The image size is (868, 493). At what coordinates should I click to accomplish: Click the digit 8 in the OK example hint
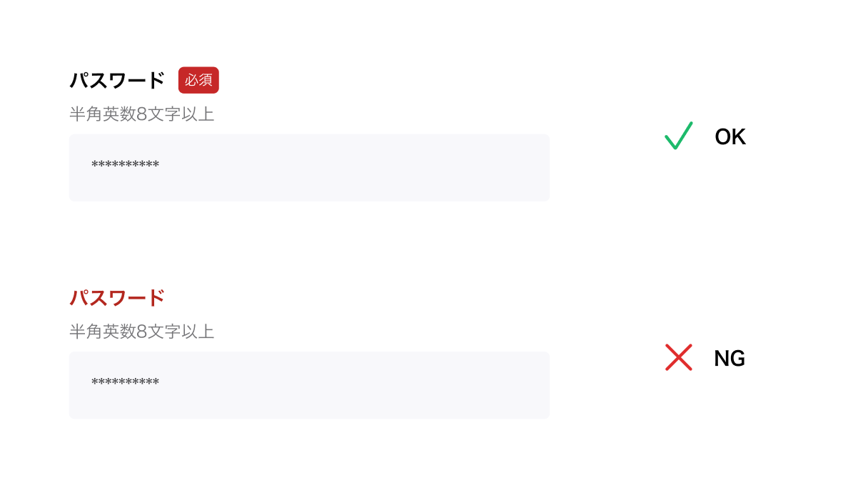point(141,114)
